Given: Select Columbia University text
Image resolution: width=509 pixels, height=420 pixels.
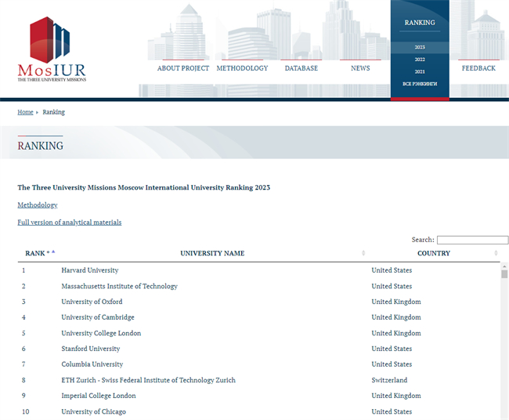Looking at the screenshot, I should pos(92,364).
